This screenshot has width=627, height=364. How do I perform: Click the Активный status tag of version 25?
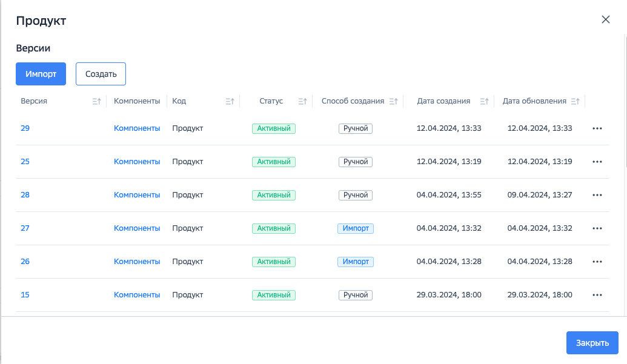[273, 162]
